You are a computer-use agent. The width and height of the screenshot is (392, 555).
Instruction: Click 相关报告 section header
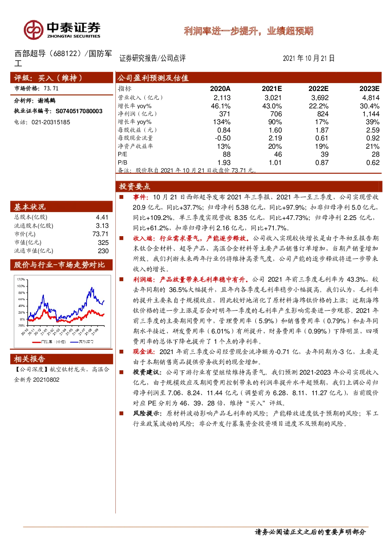[61, 359]
